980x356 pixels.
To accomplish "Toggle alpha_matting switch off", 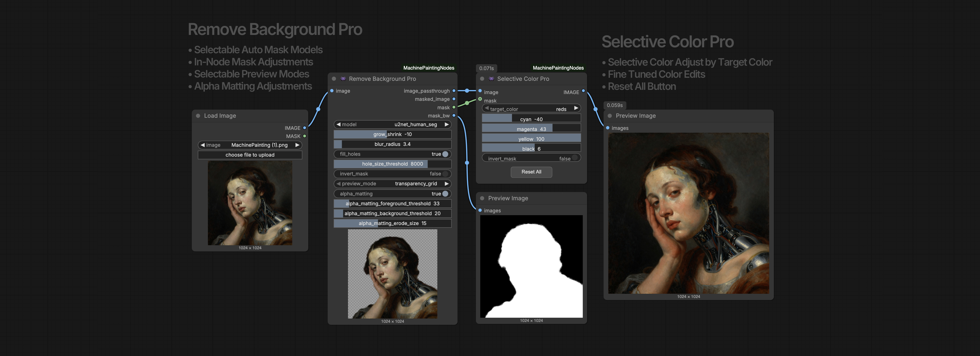I will pyautogui.click(x=445, y=194).
